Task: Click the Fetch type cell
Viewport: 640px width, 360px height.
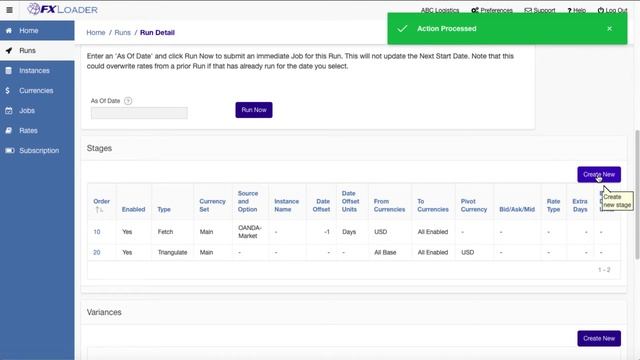Action: coord(165,232)
